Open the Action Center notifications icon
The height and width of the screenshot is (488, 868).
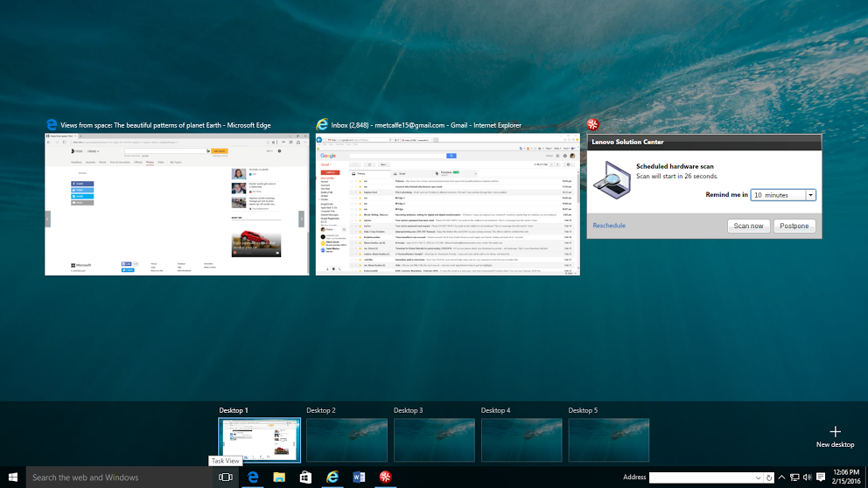coord(820,478)
